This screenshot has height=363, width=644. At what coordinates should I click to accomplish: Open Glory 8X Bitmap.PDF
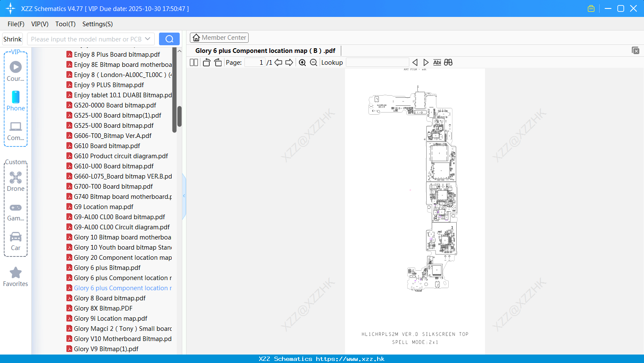click(103, 308)
